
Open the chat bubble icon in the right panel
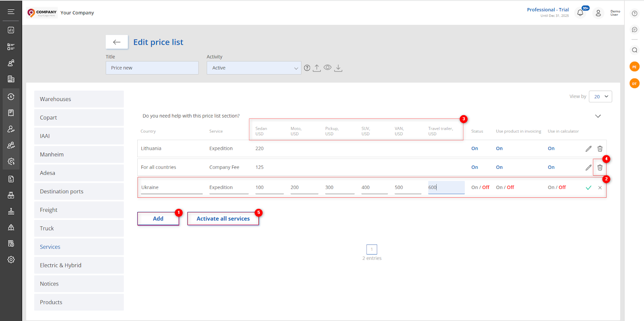[634, 29]
